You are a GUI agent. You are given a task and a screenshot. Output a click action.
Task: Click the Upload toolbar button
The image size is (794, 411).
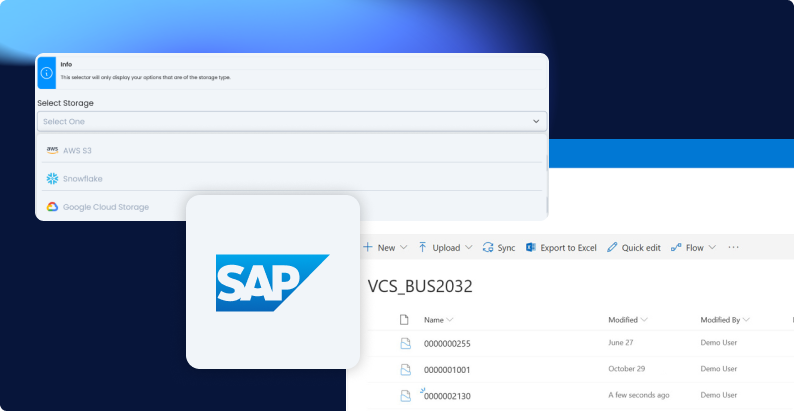(446, 248)
